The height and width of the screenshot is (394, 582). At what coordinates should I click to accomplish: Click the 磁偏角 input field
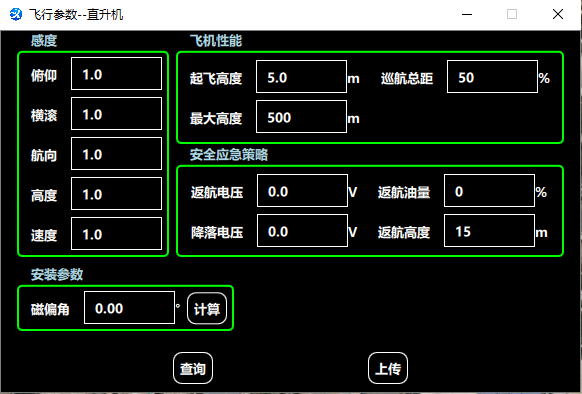[129, 307]
